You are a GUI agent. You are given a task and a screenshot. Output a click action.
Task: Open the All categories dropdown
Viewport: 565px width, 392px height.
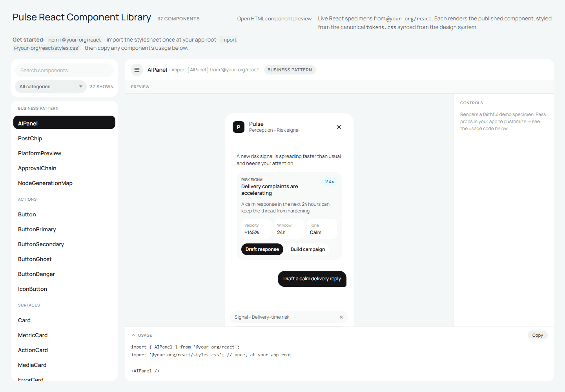pos(51,87)
